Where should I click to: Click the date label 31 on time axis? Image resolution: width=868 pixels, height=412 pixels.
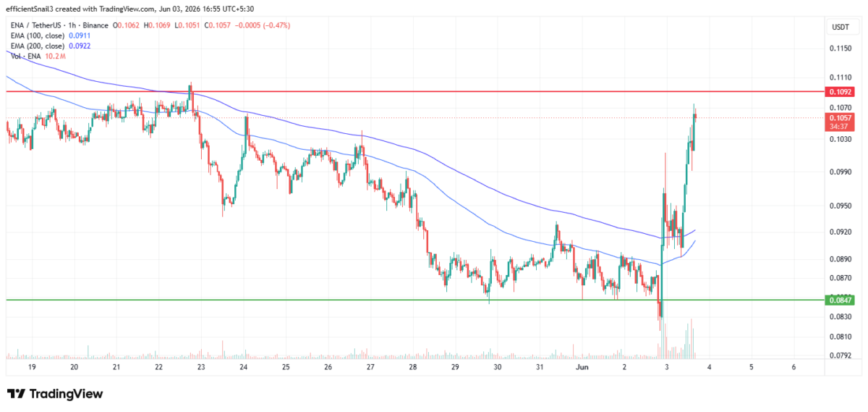click(x=540, y=368)
